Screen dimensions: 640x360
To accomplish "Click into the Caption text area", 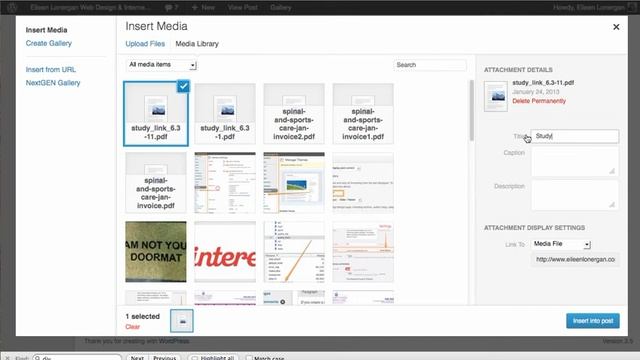I will [575, 162].
